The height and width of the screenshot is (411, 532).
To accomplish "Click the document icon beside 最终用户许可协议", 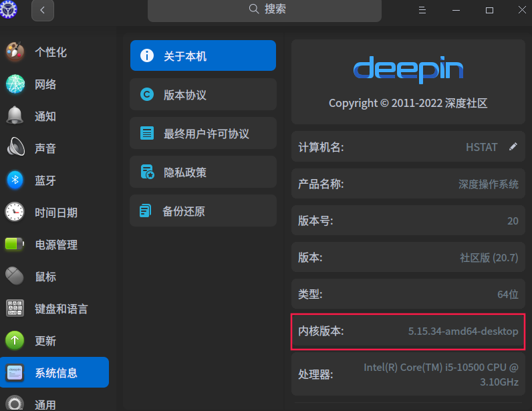I will coord(147,133).
